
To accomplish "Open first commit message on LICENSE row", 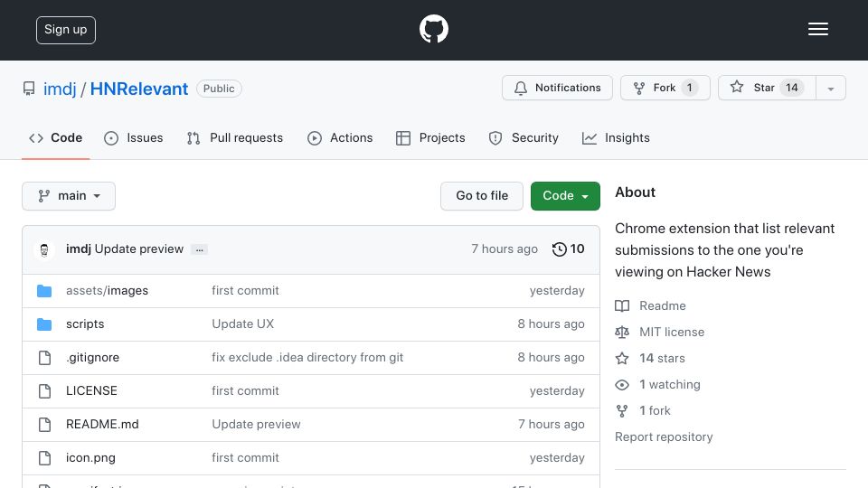I will 245,390.
